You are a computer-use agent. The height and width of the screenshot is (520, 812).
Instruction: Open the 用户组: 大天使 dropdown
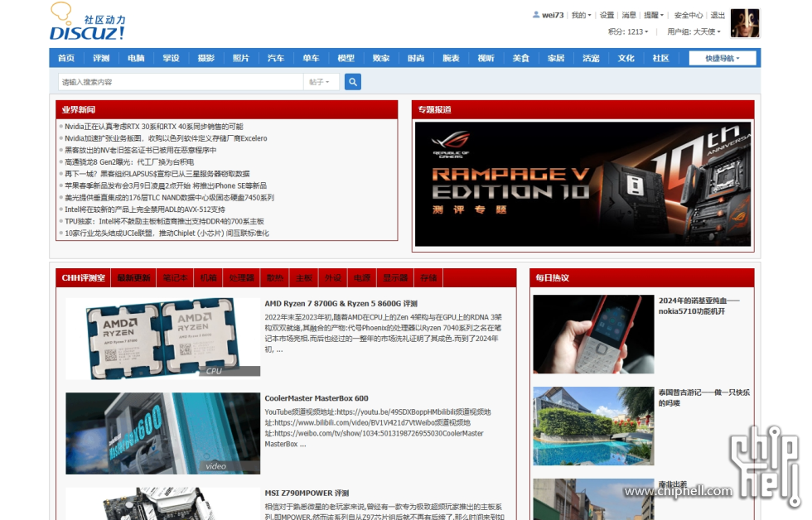pyautogui.click(x=694, y=32)
